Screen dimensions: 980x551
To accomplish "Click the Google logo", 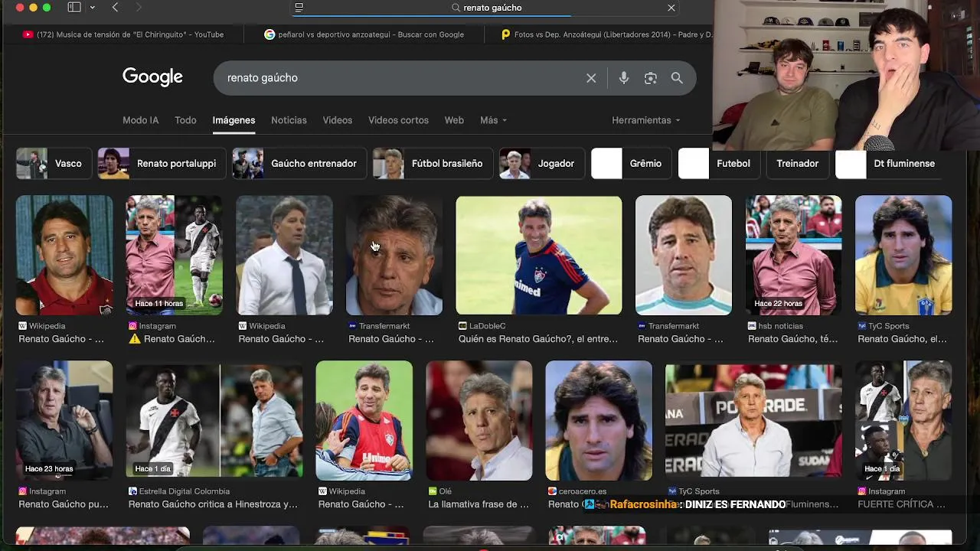I will (152, 77).
